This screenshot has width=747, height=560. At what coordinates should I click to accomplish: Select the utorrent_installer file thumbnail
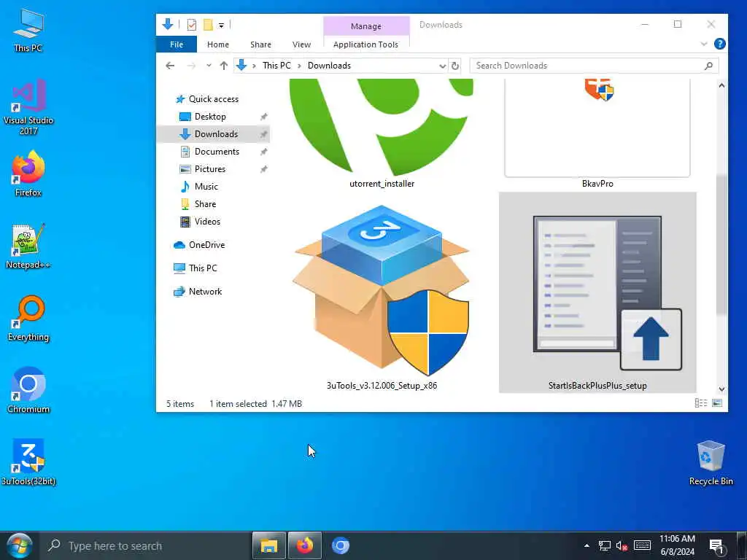click(x=382, y=134)
